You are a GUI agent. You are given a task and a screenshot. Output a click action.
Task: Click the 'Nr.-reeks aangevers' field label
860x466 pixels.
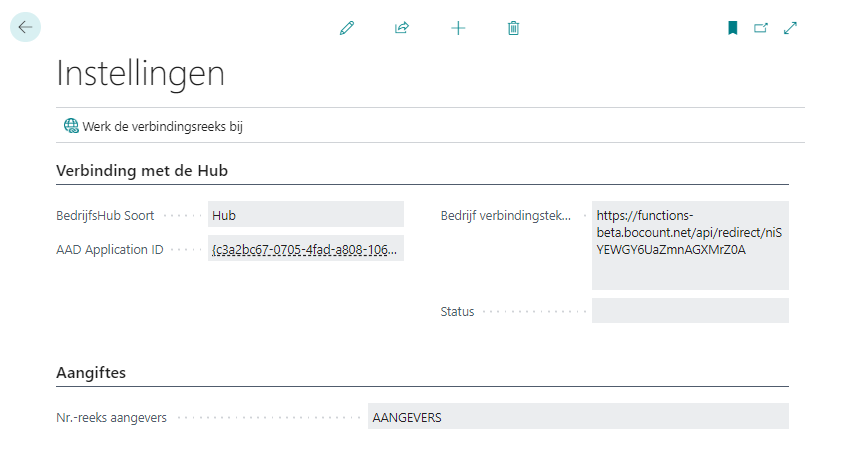pyautogui.click(x=111, y=417)
